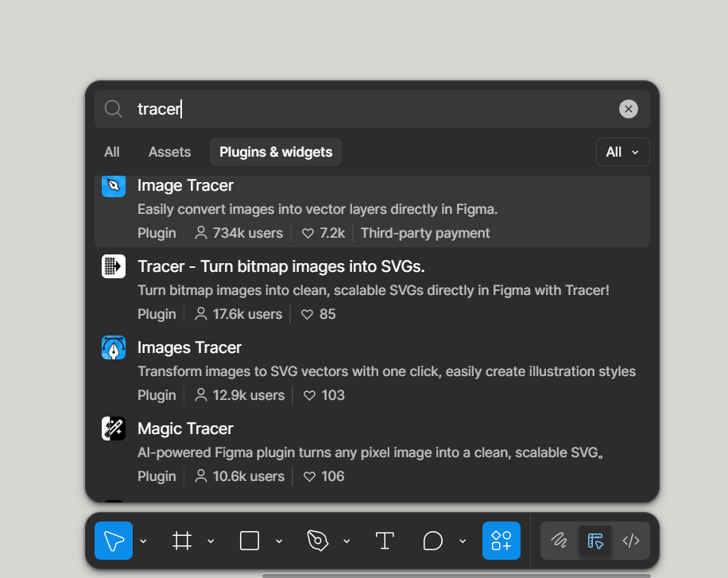The height and width of the screenshot is (578, 728).
Task: Click the Magic Tracer plugin icon
Action: click(x=114, y=429)
